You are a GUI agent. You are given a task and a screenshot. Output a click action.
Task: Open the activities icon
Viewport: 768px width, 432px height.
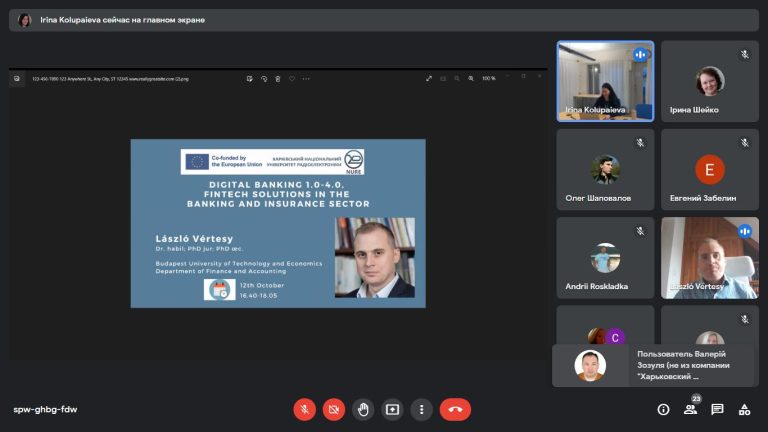(744, 409)
